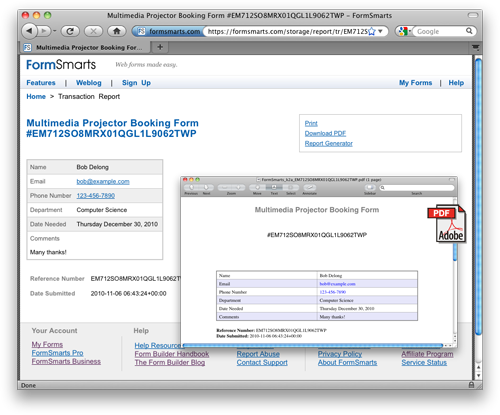Click the PDF viewer vertical scrollbar thumb
This screenshot has width=500, height=415.
(x=455, y=252)
